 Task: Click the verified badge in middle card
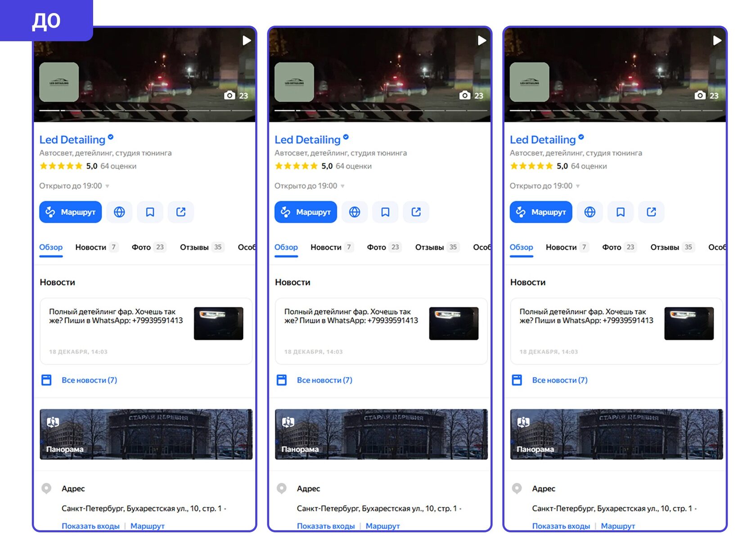point(346,137)
